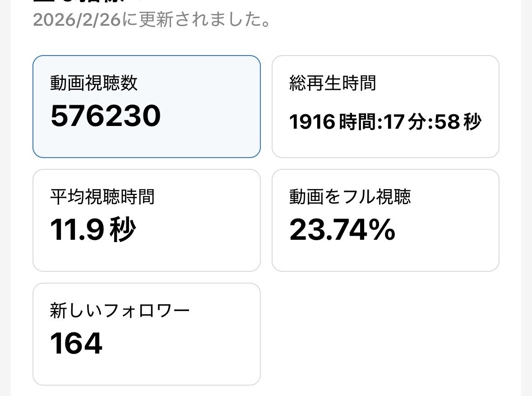Select the 平均視聴時間 metric card
Viewport: 532px width, 396px height.
pos(147,220)
